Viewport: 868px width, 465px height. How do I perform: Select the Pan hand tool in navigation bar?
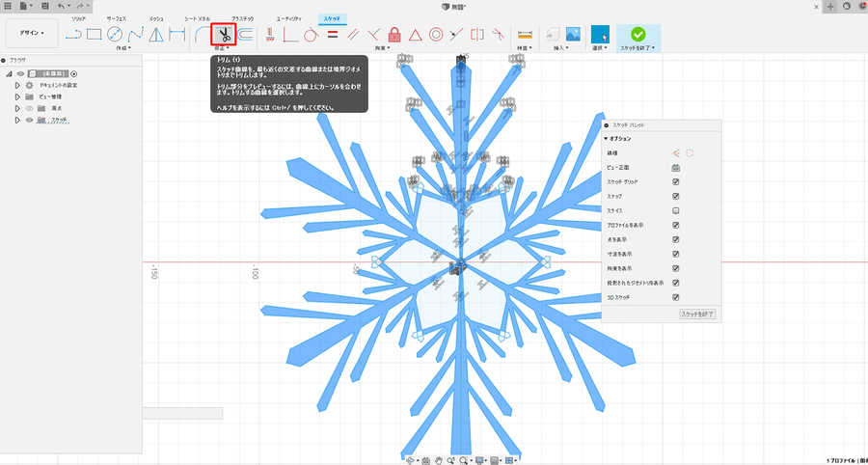[439, 460]
